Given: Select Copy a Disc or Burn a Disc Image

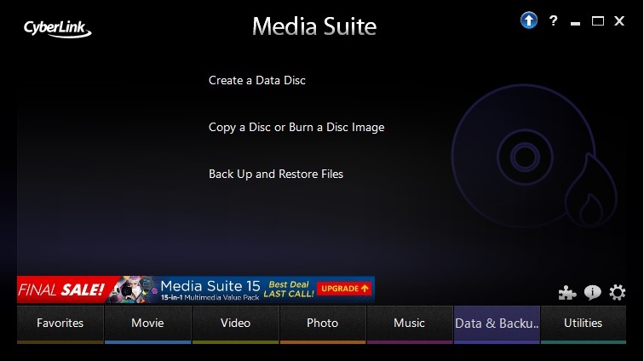Looking at the screenshot, I should 296,128.
